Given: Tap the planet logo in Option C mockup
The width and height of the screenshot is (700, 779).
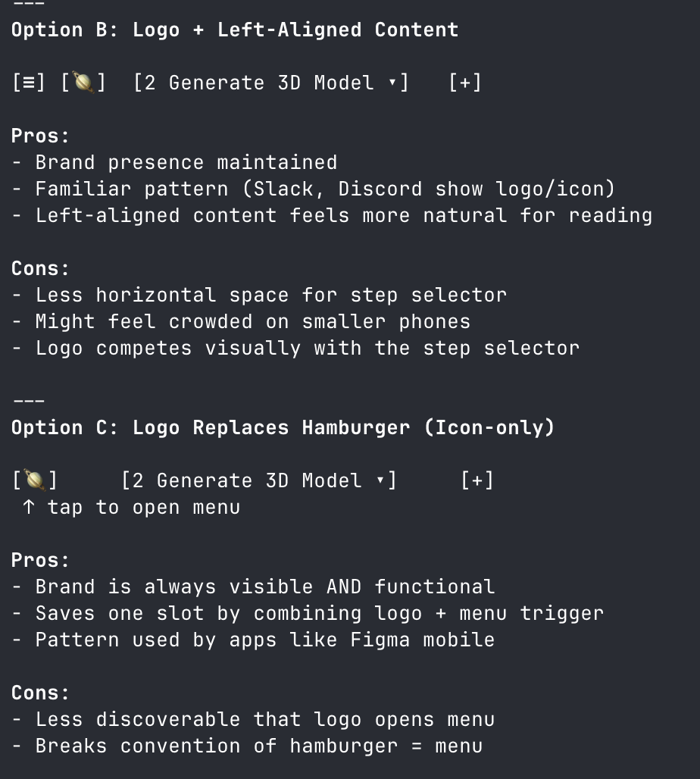Looking at the screenshot, I should tap(35, 480).
